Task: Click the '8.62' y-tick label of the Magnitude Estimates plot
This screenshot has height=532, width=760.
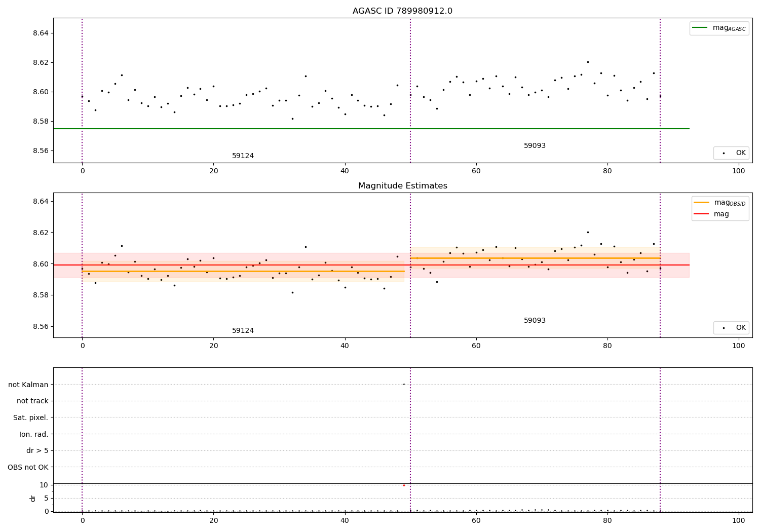Action: coord(41,233)
